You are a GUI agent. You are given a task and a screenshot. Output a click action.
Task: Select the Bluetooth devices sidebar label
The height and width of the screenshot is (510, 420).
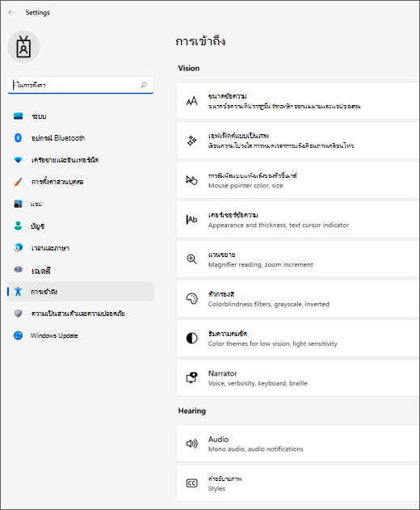tap(58, 138)
